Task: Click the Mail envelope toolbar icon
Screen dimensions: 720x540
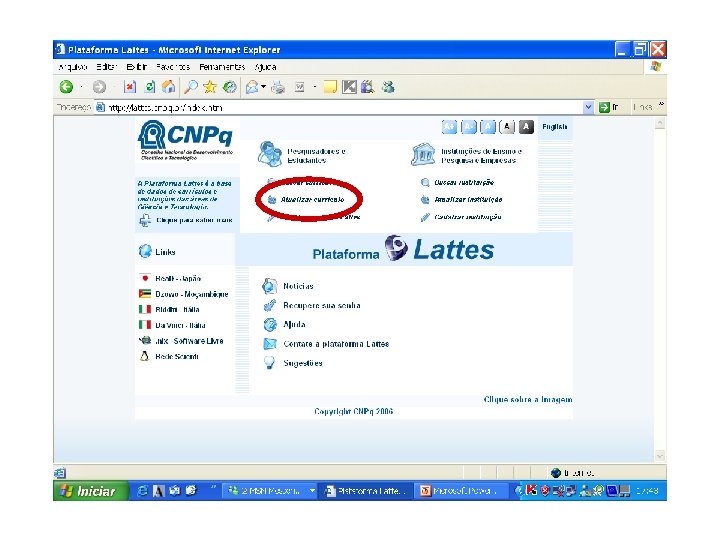Action: coord(252,87)
